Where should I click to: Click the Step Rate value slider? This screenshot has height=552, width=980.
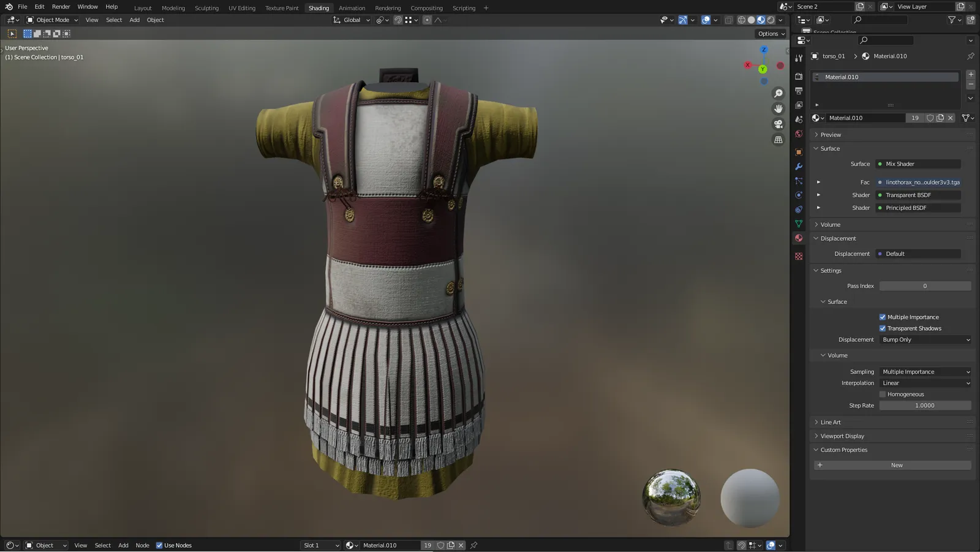(925, 406)
